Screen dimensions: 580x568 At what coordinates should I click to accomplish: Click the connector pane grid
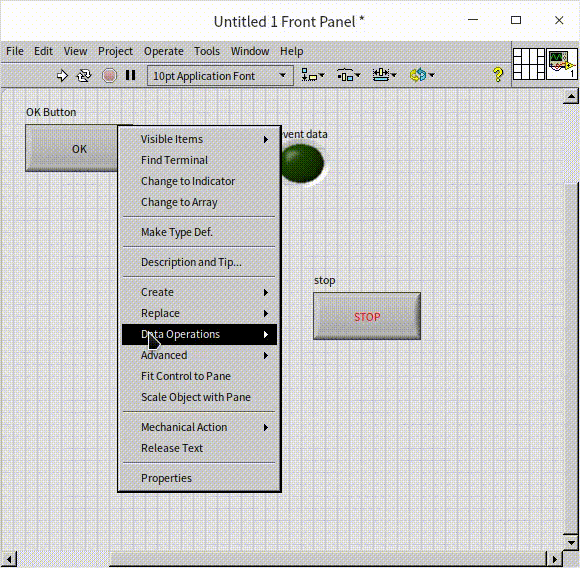point(529,64)
